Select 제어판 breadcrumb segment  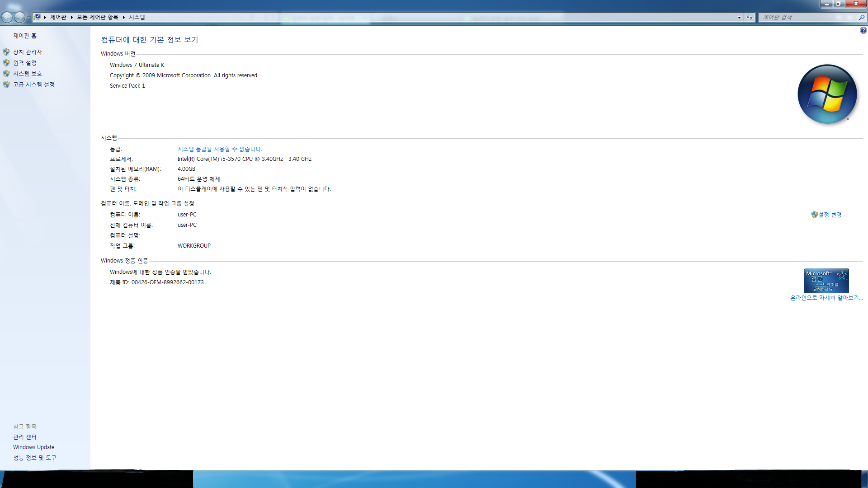tap(58, 17)
